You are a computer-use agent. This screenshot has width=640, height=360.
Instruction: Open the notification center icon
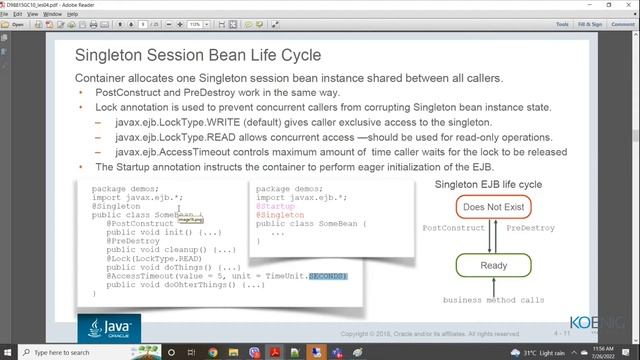pyautogui.click(x=626, y=353)
